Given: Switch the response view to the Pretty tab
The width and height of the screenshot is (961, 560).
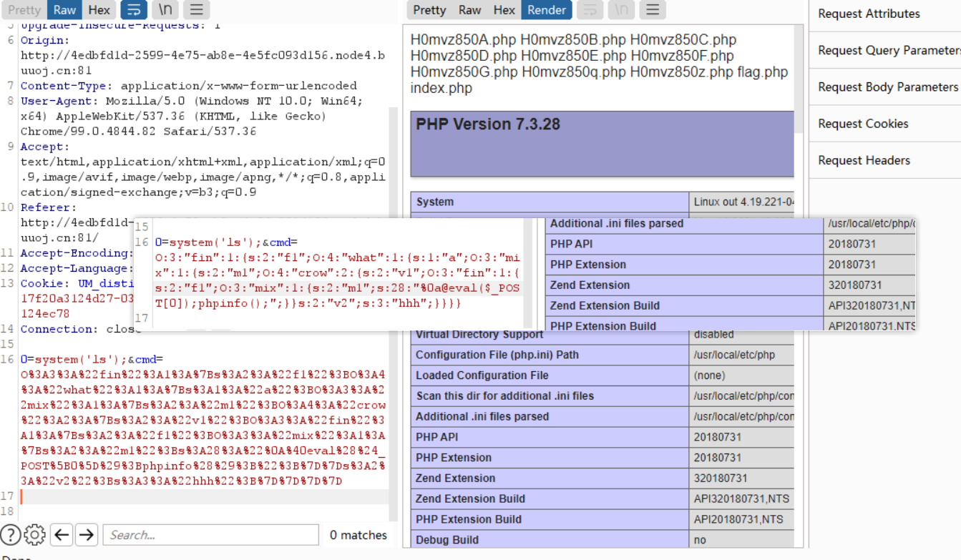Looking at the screenshot, I should pos(429,10).
